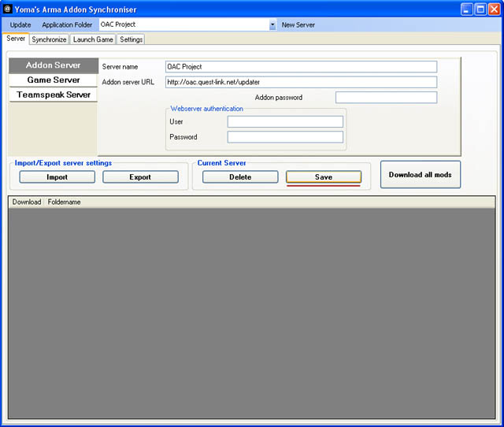Open the Application Folder menu item
Viewport: 504px width, 427px height.
pos(67,25)
